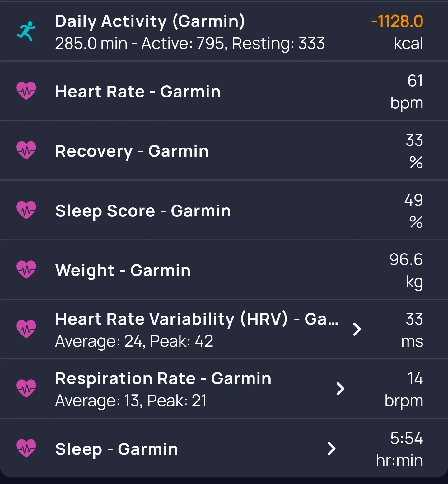Tap the Sleep - Garmin heart icon

(x=26, y=448)
